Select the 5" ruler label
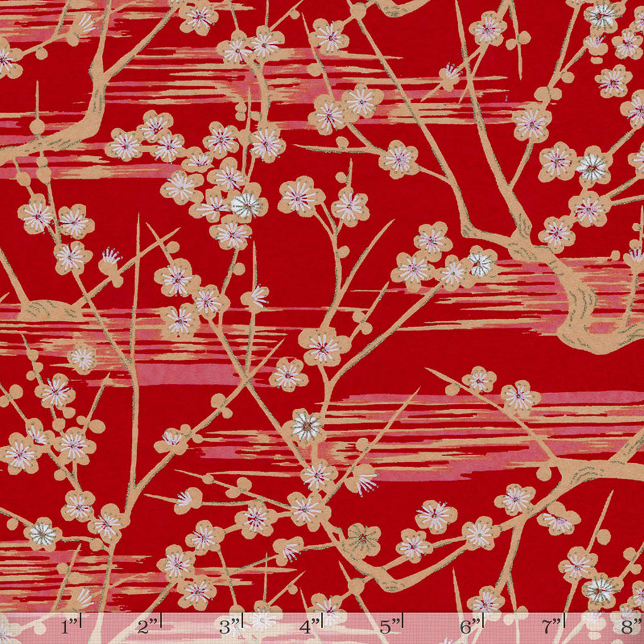This screenshot has height=644, width=644. pyautogui.click(x=391, y=627)
